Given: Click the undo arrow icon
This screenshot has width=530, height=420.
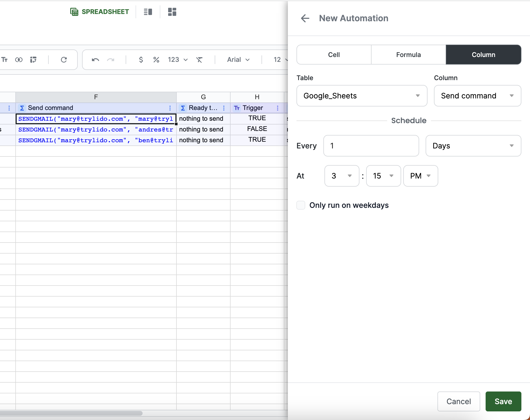Looking at the screenshot, I should [96, 60].
